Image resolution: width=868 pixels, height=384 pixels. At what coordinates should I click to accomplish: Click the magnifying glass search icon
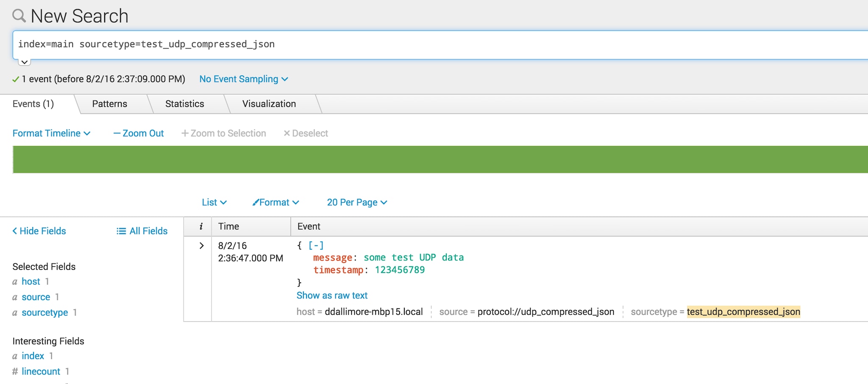(19, 16)
